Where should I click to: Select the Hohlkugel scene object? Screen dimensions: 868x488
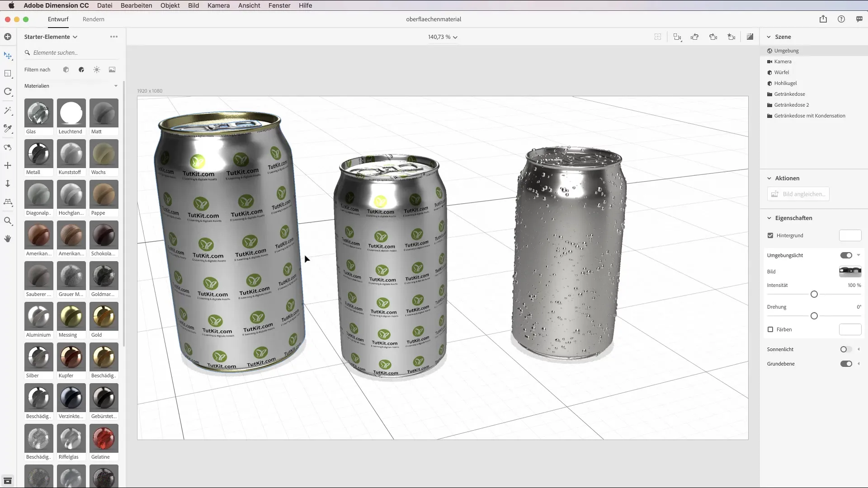click(x=814, y=83)
